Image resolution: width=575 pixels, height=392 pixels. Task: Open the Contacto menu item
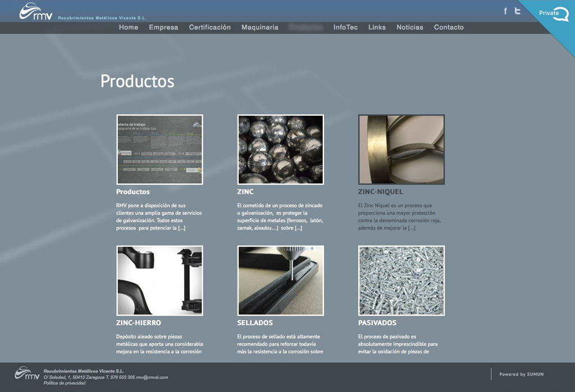click(449, 27)
